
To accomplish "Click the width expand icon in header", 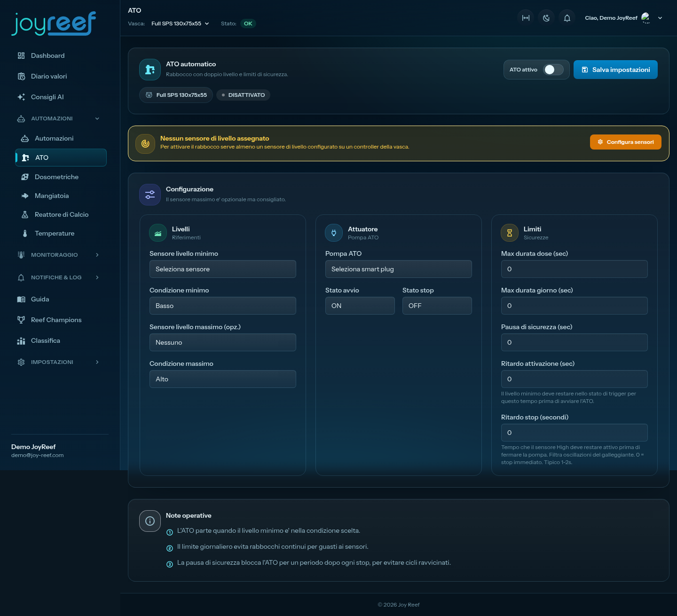I will tap(526, 18).
